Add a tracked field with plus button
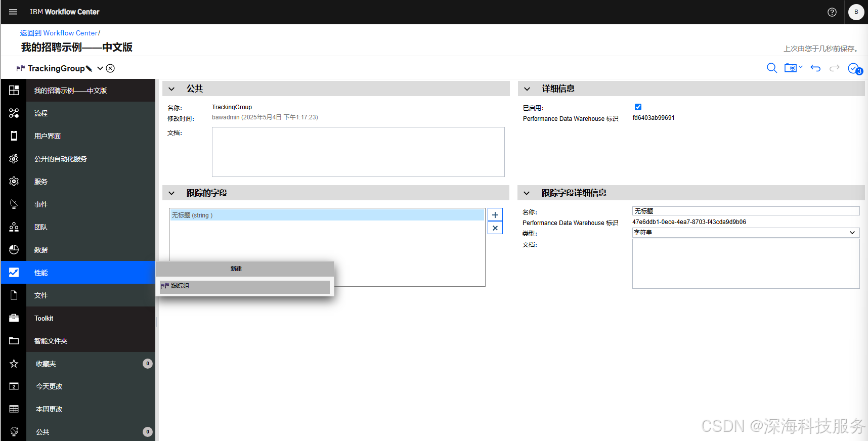868x441 pixels. 495,215
